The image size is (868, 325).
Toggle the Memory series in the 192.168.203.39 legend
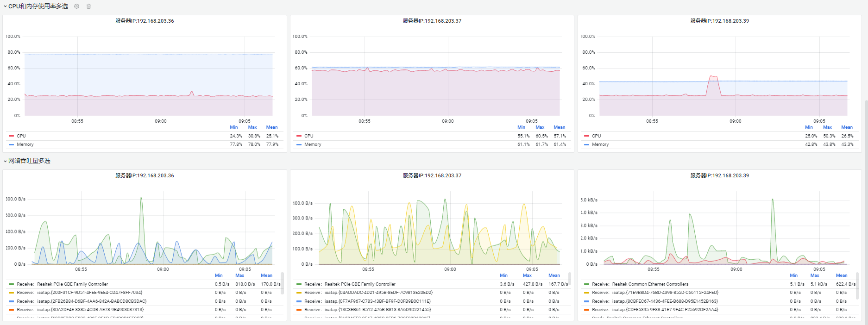point(600,144)
